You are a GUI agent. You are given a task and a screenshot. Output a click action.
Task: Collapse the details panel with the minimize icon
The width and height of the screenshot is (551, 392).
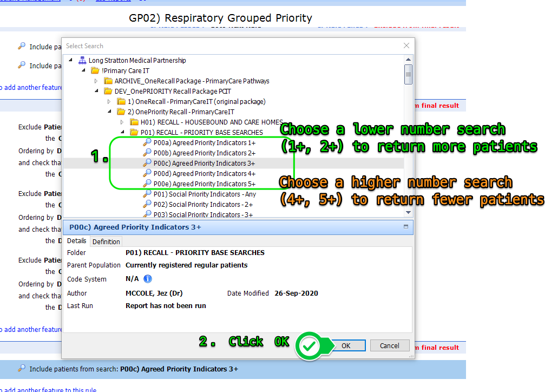[406, 227]
